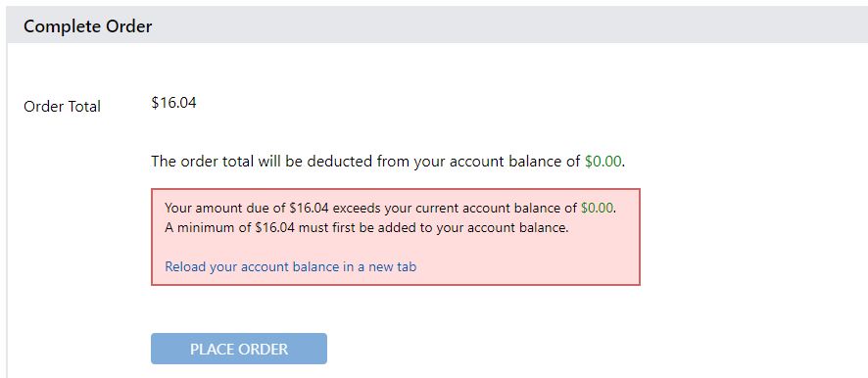Viewport: 868px width, 378px height.
Task: Click the word ORDER on blue button
Action: click(x=264, y=350)
